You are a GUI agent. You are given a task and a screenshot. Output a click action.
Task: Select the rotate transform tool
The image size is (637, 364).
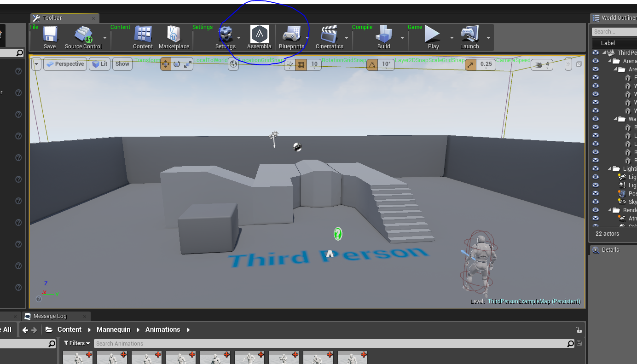[x=177, y=64]
